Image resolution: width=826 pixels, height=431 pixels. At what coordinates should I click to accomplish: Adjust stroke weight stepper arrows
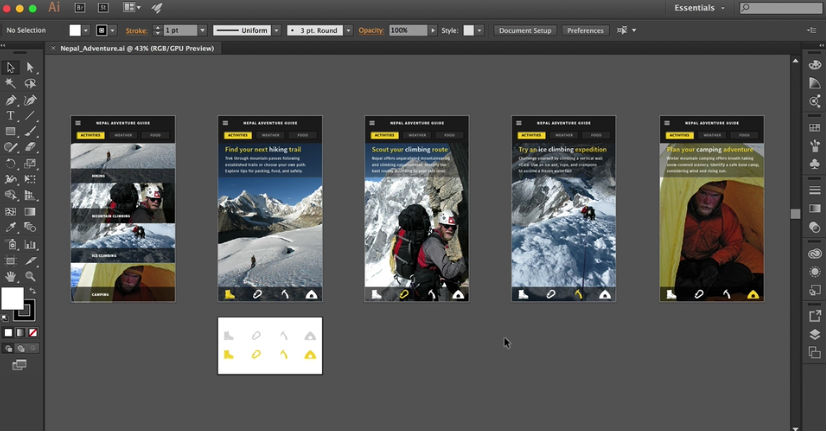157,31
